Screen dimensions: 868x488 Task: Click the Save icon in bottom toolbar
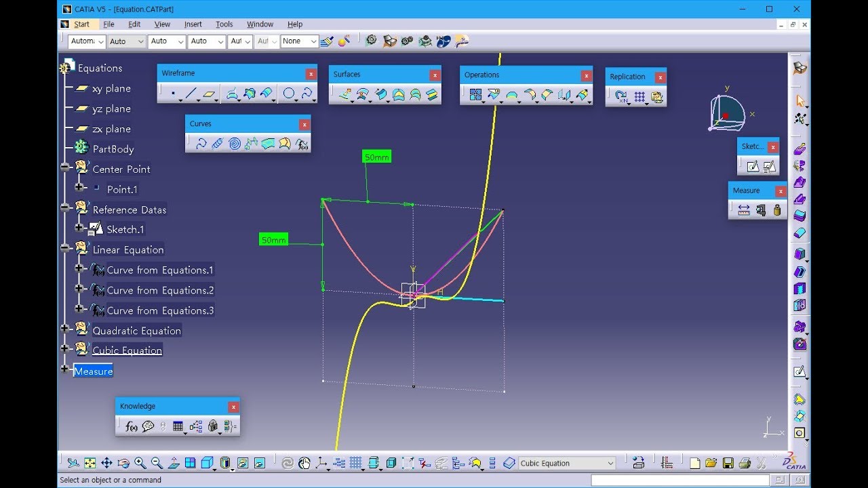[x=728, y=464]
